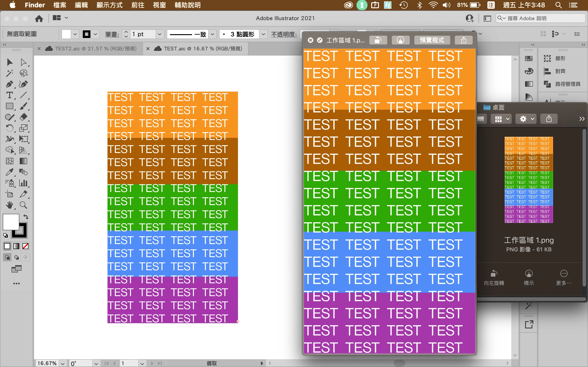This screenshot has height=367, width=588.
Task: Open the 編輯 menu
Action: pyautogui.click(x=81, y=5)
